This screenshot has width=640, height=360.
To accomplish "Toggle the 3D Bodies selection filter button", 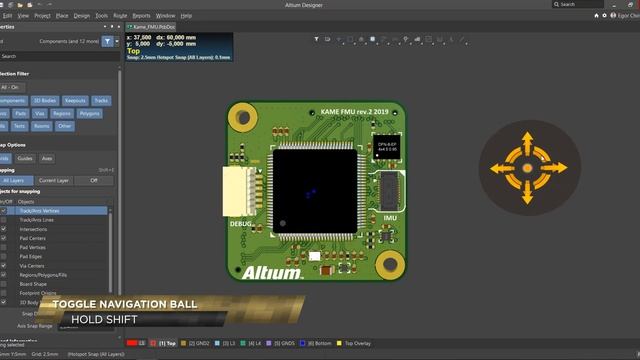I will (x=44, y=100).
